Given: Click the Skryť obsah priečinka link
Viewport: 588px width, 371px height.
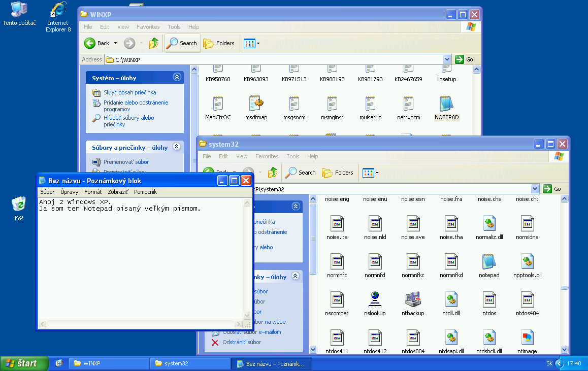Looking at the screenshot, I should [129, 92].
